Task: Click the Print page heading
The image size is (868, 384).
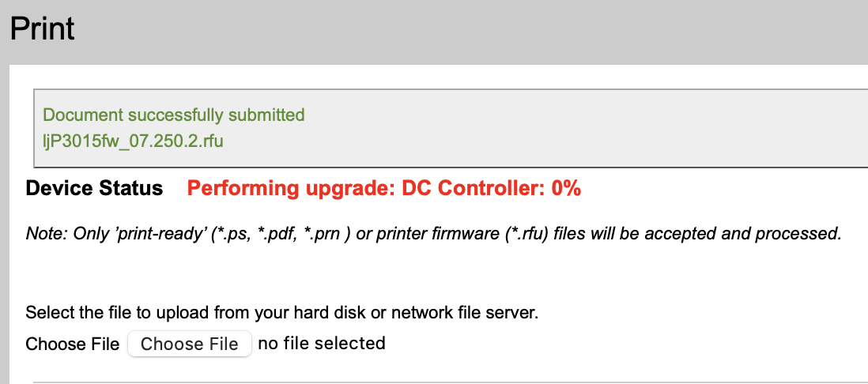Action: coord(42,29)
